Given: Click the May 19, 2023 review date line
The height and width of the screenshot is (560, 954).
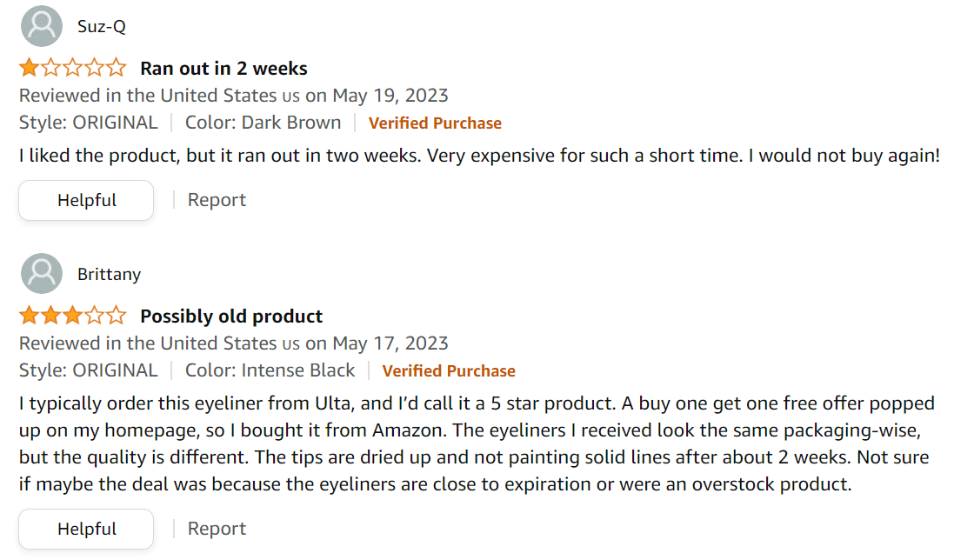Looking at the screenshot, I should click(x=234, y=95).
